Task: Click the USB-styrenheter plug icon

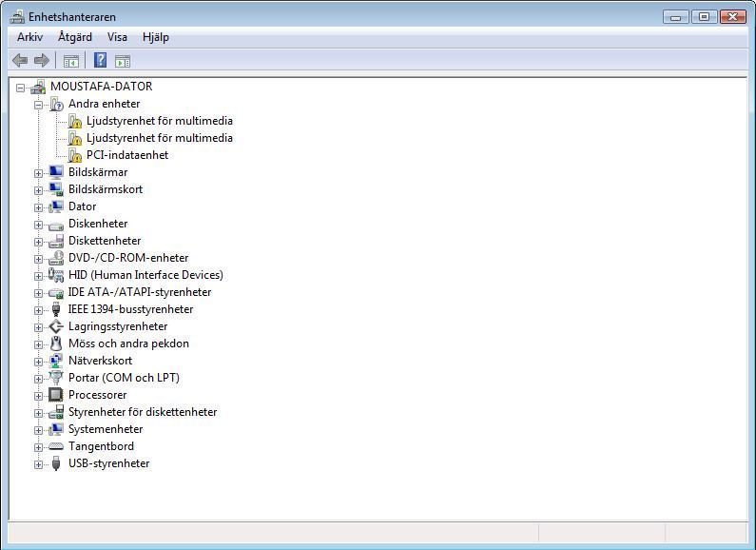Action: 56,463
